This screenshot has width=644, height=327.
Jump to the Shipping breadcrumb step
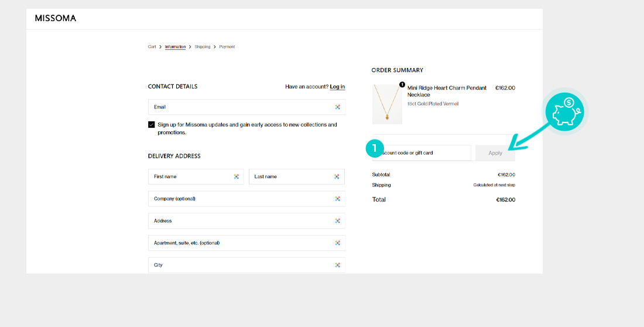[x=203, y=47]
